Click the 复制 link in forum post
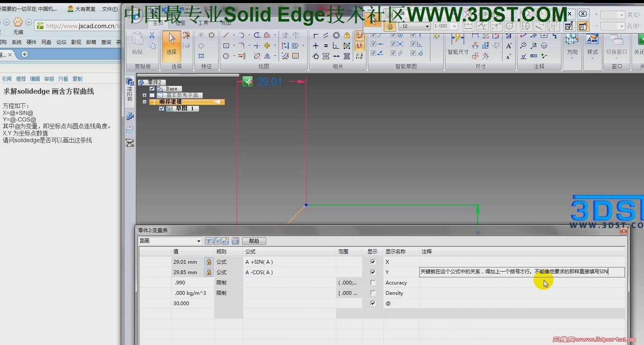 (x=78, y=79)
